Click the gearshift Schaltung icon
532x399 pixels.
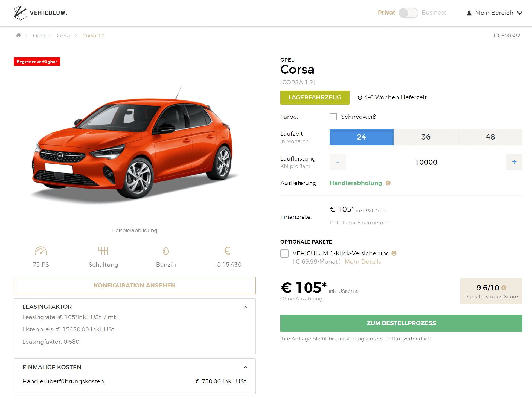103,251
